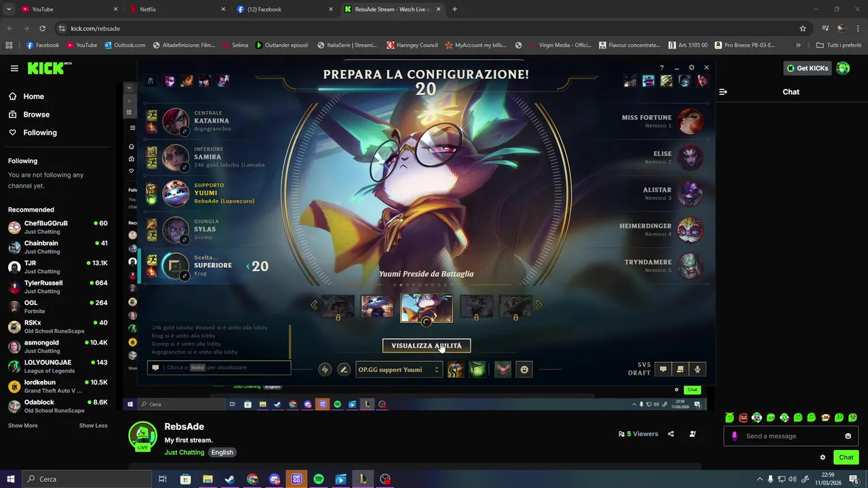Click the purple microphone in message box
868x488 pixels.
[734, 436]
